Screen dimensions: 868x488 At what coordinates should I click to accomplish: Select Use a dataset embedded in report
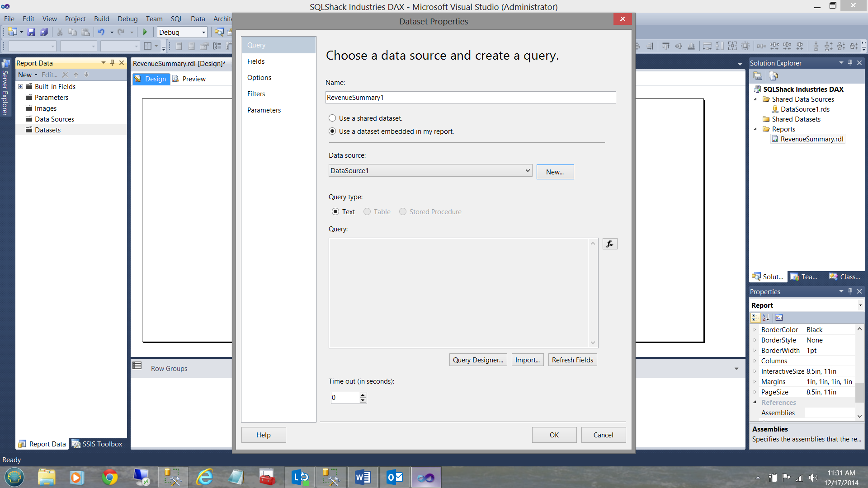332,131
